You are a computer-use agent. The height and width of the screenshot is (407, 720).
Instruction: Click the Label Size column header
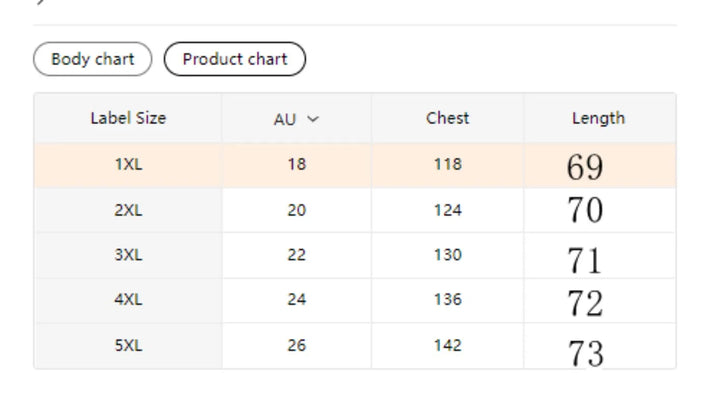point(128,118)
